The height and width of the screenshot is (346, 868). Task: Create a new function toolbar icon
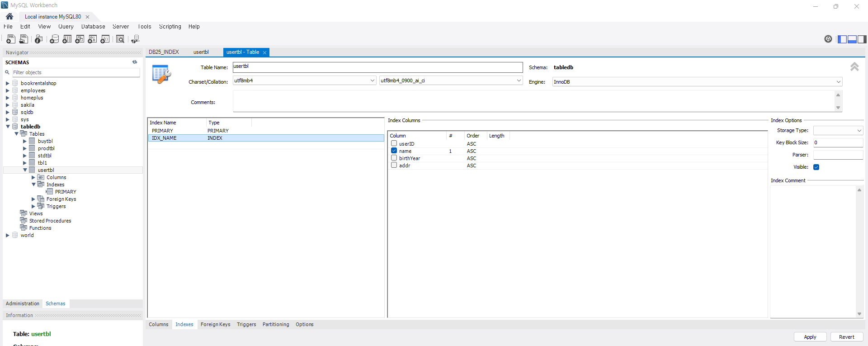click(x=105, y=39)
